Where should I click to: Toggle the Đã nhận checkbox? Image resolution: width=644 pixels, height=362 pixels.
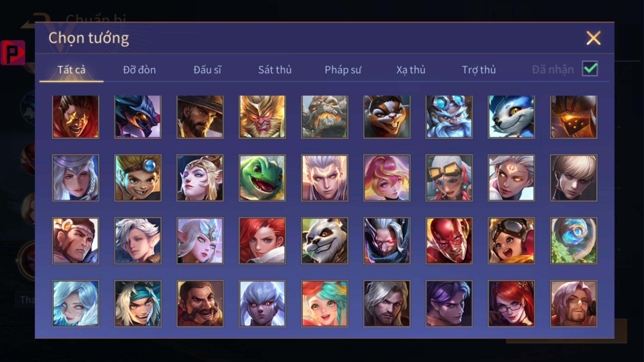[590, 69]
